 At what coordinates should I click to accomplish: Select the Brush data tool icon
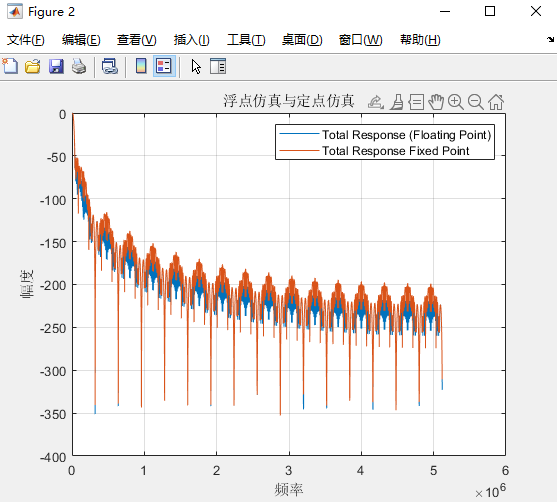[396, 102]
